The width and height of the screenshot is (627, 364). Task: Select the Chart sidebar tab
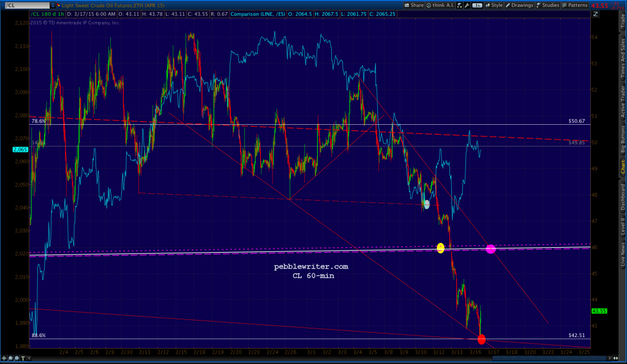tap(623, 166)
